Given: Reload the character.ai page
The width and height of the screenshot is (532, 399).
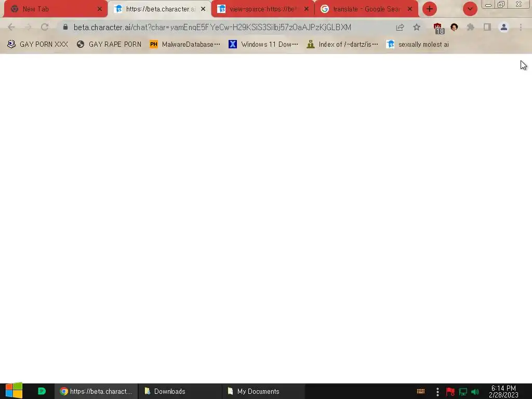Looking at the screenshot, I should (45, 27).
